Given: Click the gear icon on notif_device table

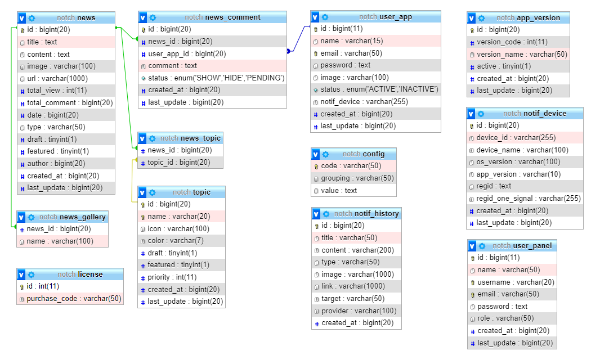Looking at the screenshot, I should [481, 114].
